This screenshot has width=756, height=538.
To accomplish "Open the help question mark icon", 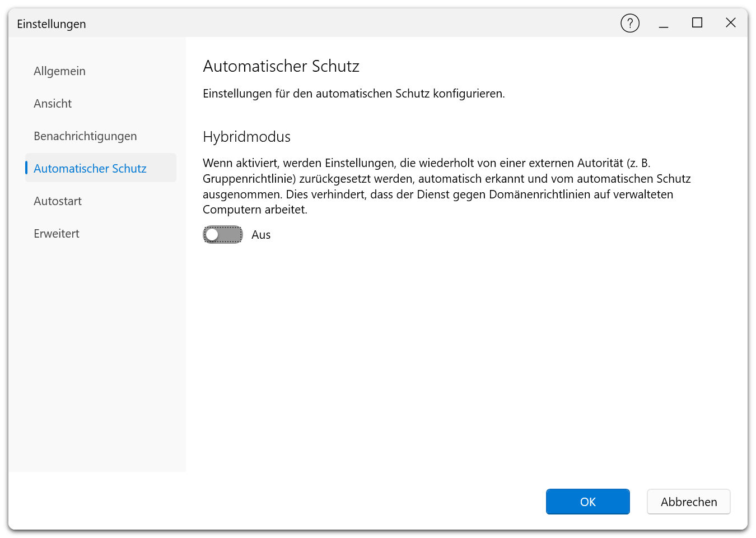I will (630, 23).
